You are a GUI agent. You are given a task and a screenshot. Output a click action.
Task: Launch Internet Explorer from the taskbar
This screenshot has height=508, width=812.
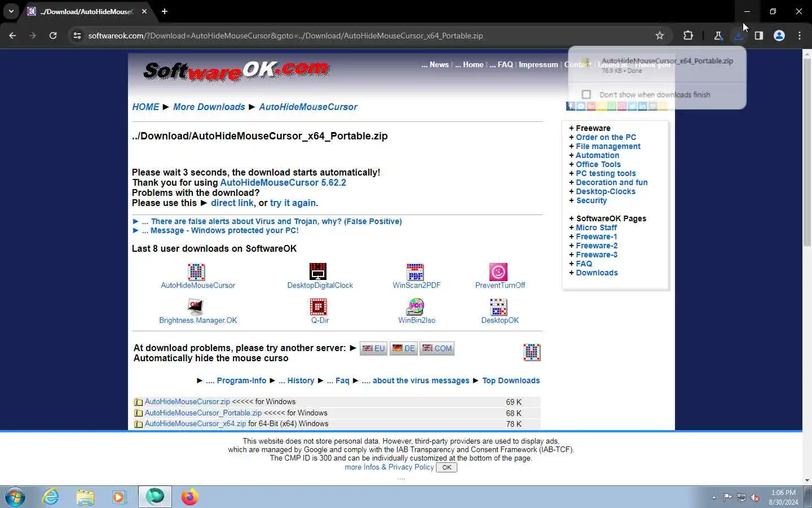point(51,497)
